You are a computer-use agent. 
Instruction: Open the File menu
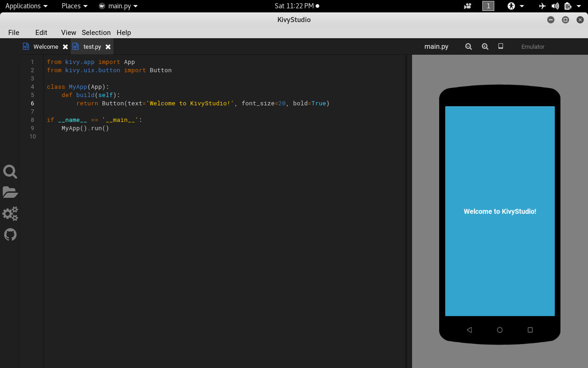pyautogui.click(x=14, y=32)
